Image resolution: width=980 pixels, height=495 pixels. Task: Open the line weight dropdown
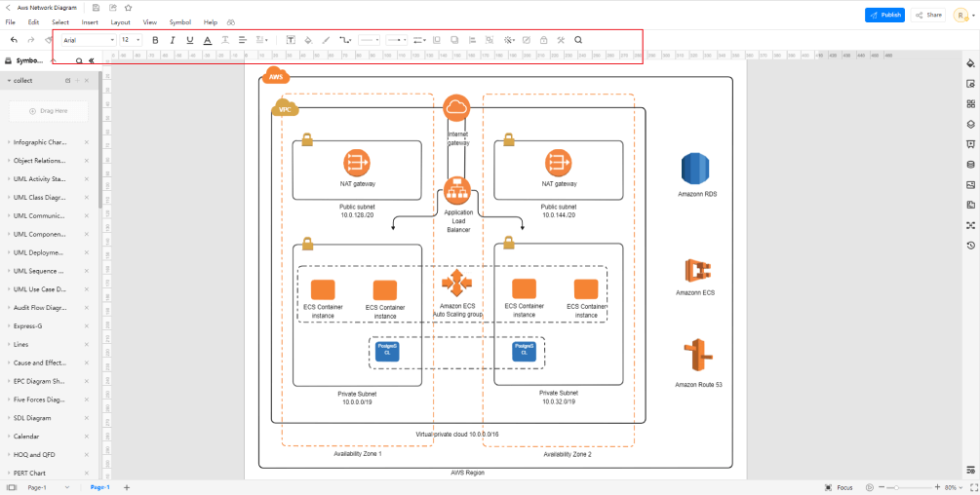point(420,40)
